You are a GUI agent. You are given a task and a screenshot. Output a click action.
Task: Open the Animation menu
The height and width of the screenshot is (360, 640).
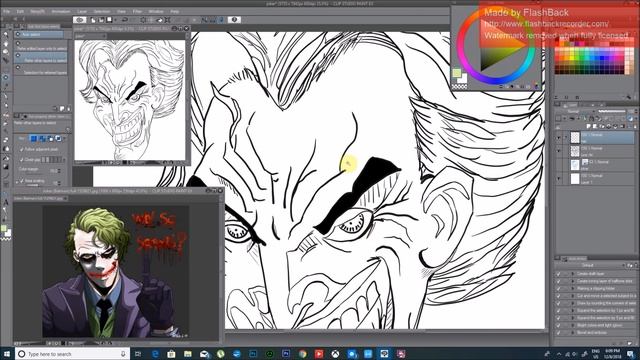coord(61,11)
